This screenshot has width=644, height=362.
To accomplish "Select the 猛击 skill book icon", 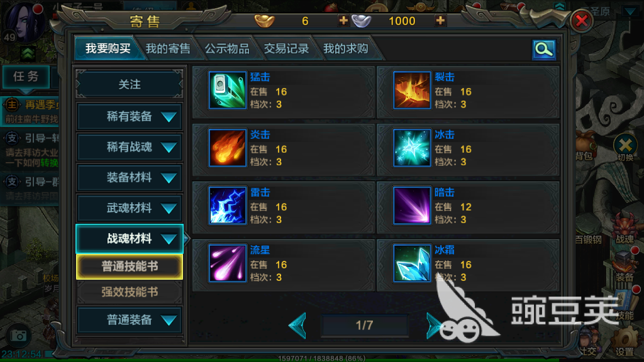I will click(x=227, y=90).
